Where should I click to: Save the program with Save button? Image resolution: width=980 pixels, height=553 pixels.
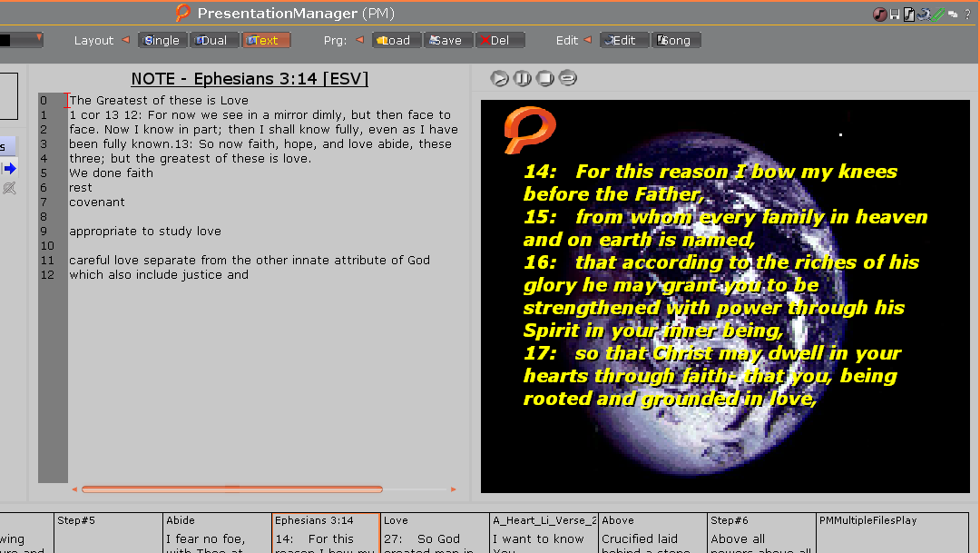448,40
